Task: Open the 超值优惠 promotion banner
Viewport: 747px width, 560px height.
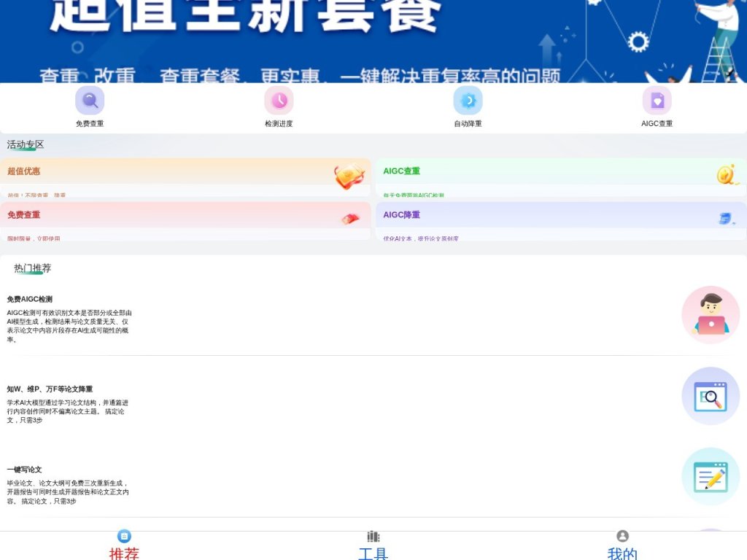Action: pos(187,179)
